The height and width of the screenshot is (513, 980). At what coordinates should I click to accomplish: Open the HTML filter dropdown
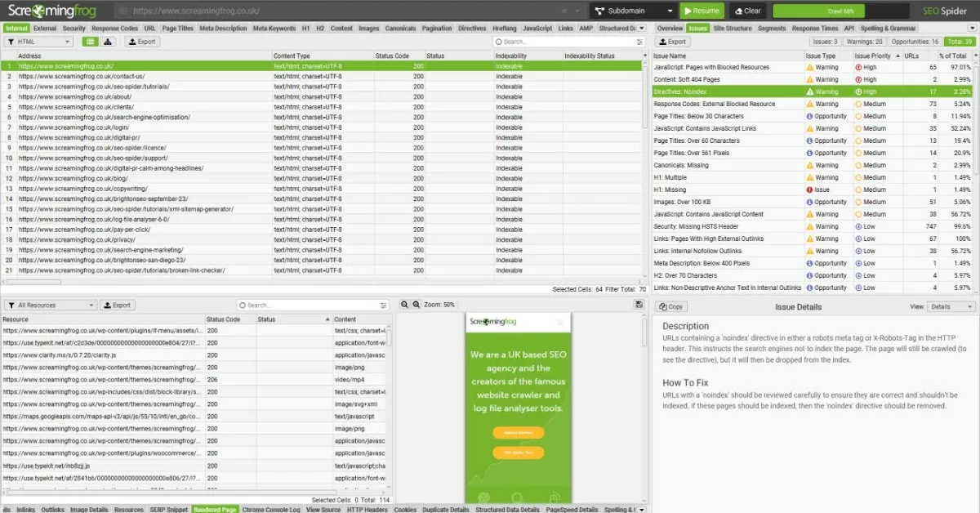[x=37, y=42]
